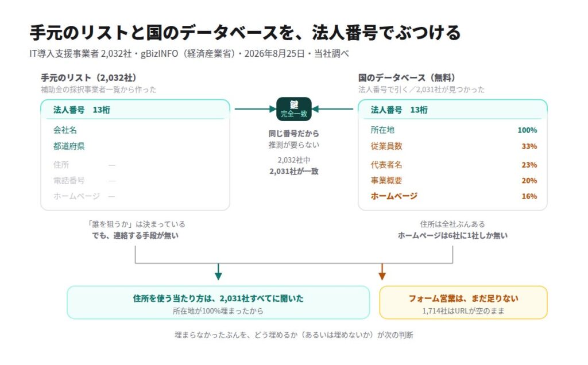This screenshot has width=588, height=365.
Task: Click bold text ホームページは6社に1社しか無い
Action: [x=452, y=236]
